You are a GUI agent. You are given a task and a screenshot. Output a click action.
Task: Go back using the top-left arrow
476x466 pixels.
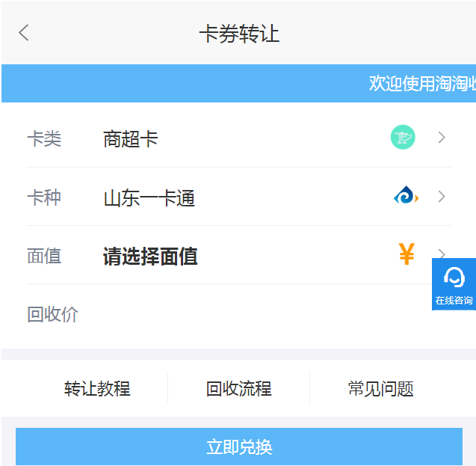tap(24, 33)
